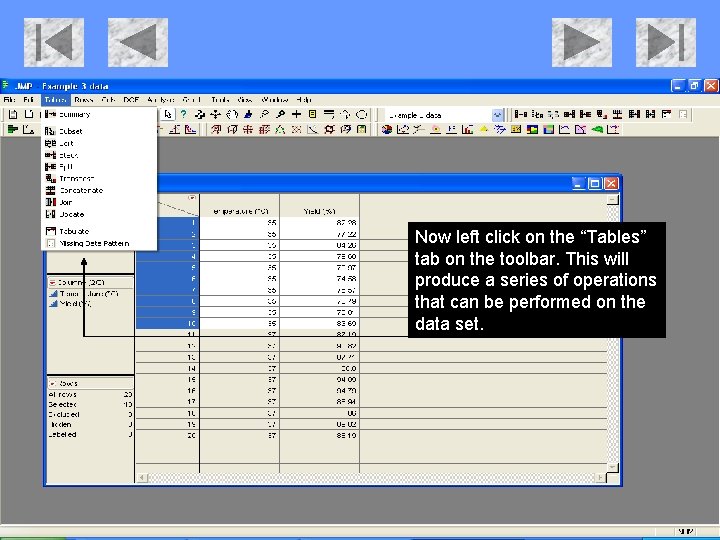Choose Join from the Tables menu

coord(99,202)
